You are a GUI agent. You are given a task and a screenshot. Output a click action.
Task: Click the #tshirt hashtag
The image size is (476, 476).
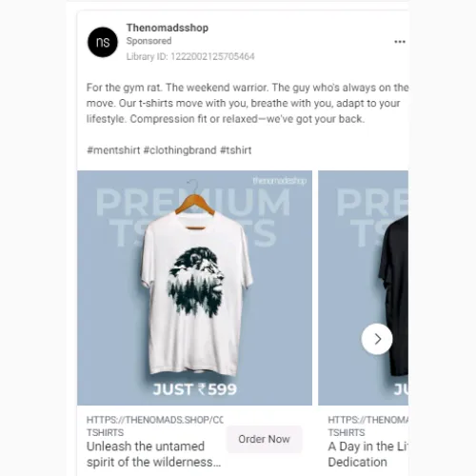236,150
